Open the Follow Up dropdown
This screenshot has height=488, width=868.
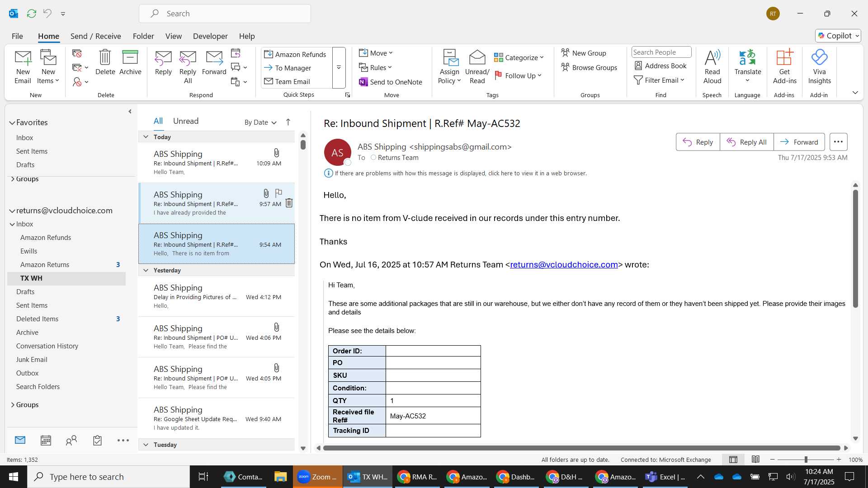518,75
